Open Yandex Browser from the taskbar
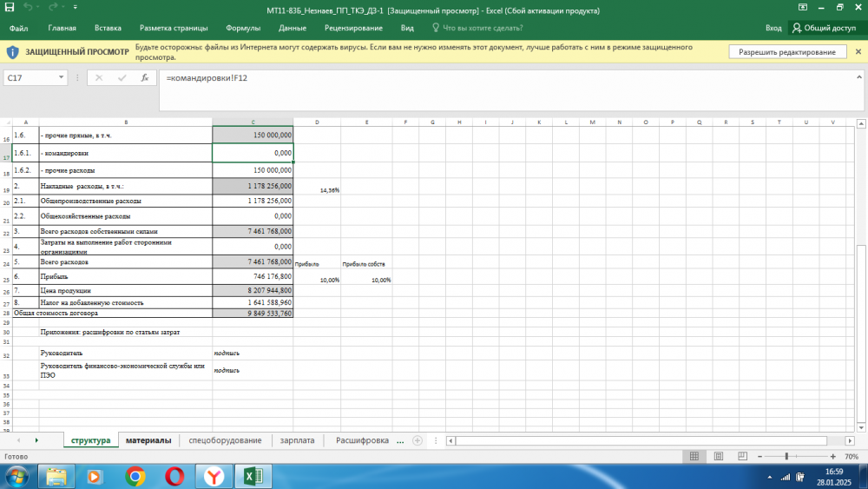The width and height of the screenshot is (868, 489). click(214, 476)
